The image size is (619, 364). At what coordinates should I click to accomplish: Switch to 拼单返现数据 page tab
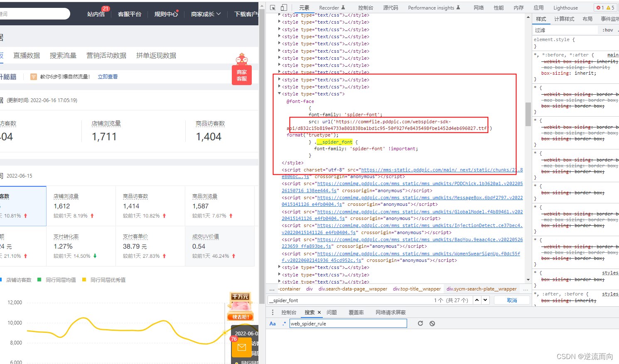coord(156,56)
